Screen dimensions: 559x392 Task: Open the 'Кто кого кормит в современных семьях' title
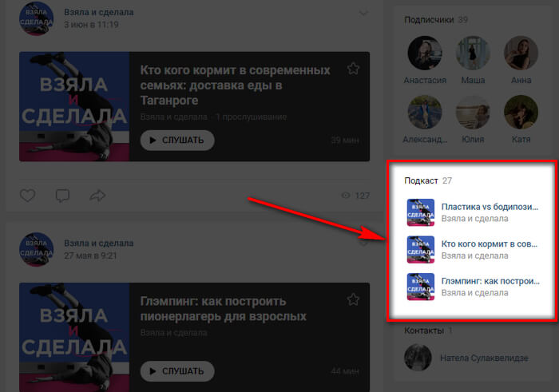tap(235, 85)
